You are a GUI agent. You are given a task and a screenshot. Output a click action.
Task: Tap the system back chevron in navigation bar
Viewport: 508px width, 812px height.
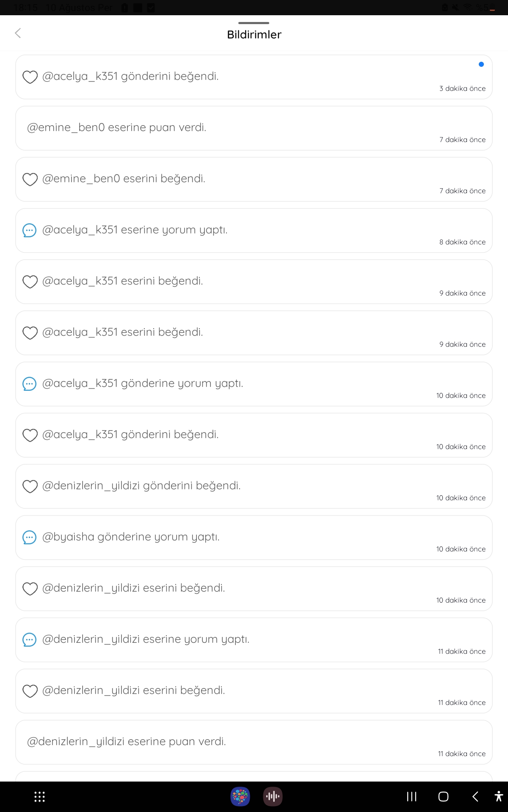475,797
